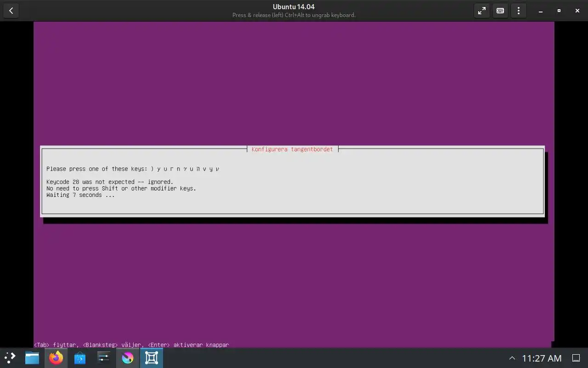Click the Ctrl+Alt ungrab keyboard hint text
Viewport: 588px width, 368px height.
(x=294, y=15)
